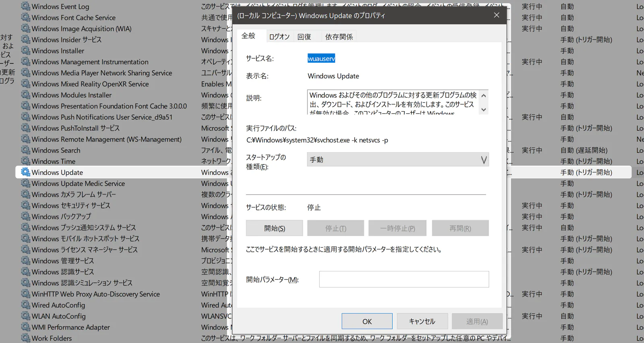Viewport: 644px width, 343px height.
Task: Select Windows Media Player Network Sharing Service
Action: (102, 73)
